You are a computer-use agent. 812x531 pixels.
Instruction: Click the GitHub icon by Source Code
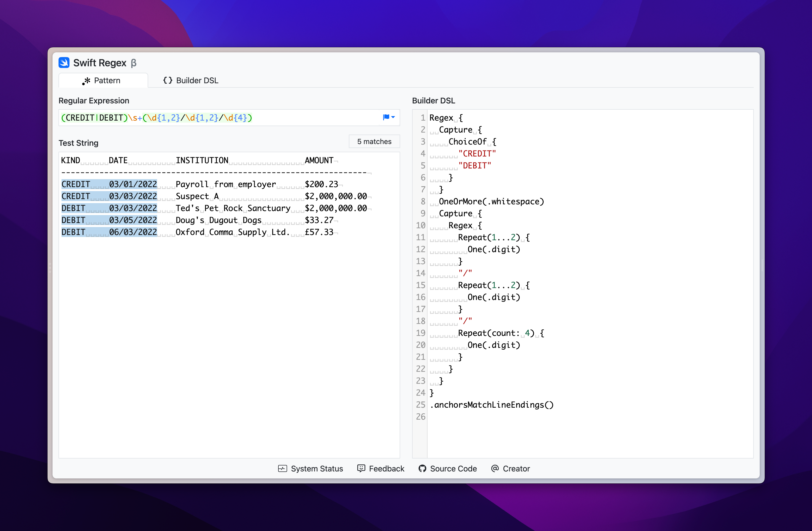click(x=422, y=468)
